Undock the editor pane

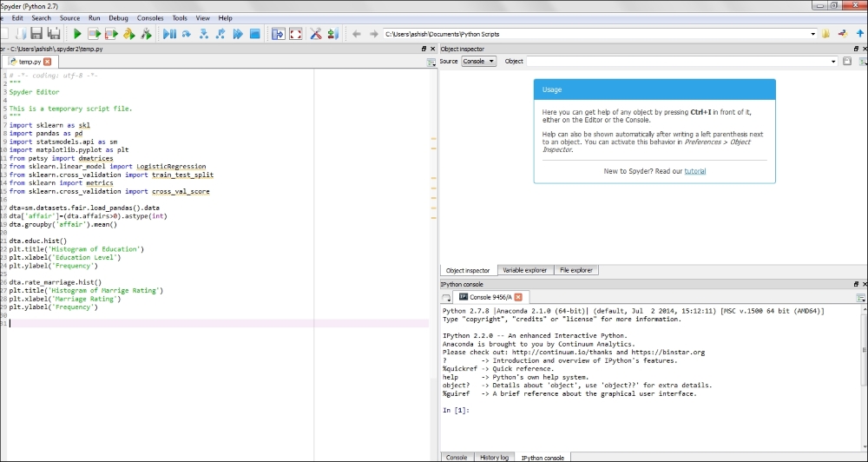pos(424,49)
